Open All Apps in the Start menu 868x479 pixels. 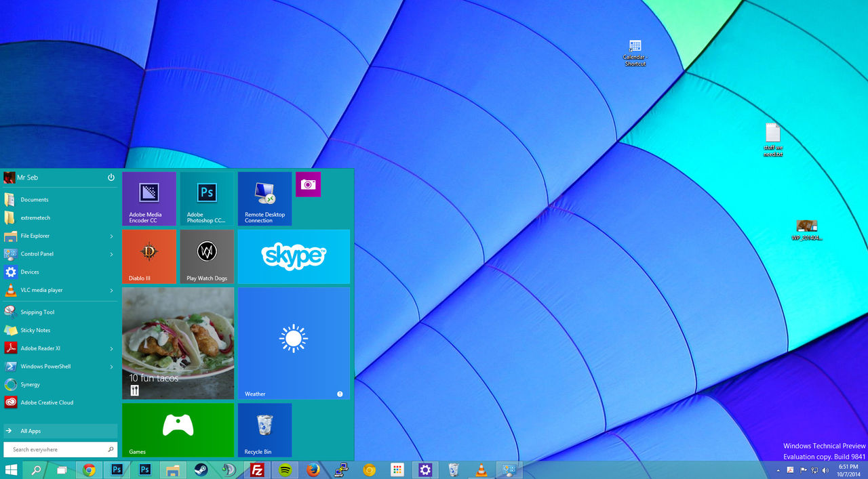pyautogui.click(x=30, y=430)
